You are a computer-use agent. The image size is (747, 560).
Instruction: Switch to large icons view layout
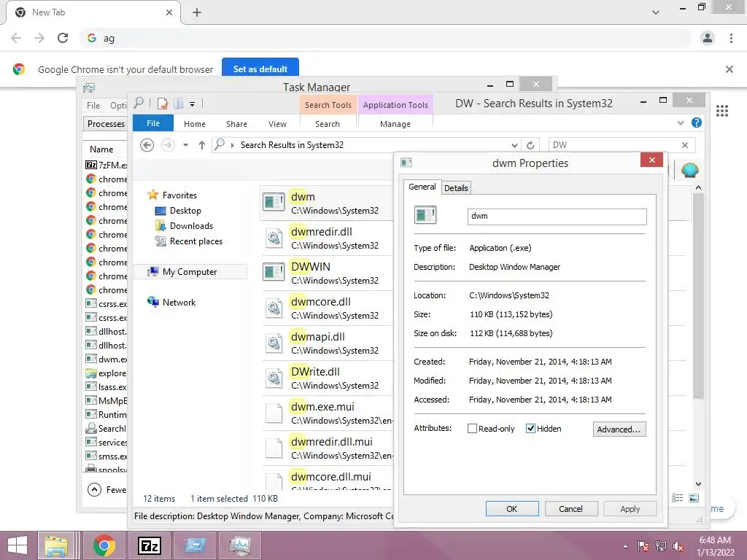click(694, 497)
